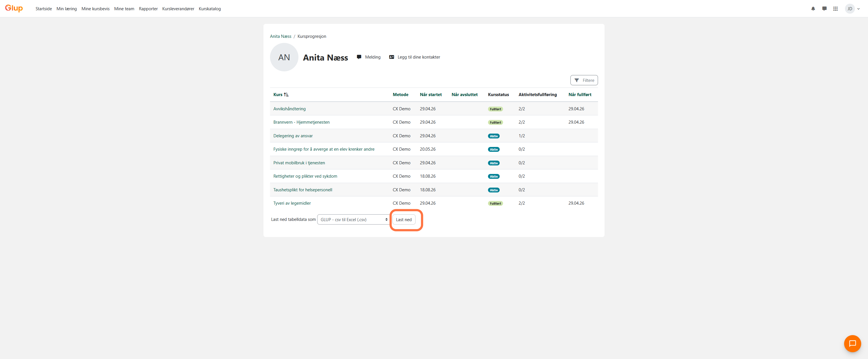868x359 pixels.
Task: Open the notifications bell icon
Action: point(813,9)
